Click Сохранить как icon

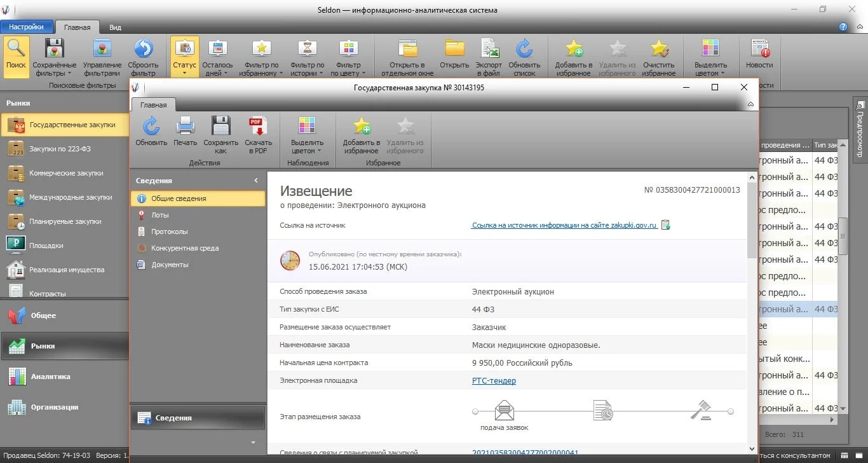[220, 134]
